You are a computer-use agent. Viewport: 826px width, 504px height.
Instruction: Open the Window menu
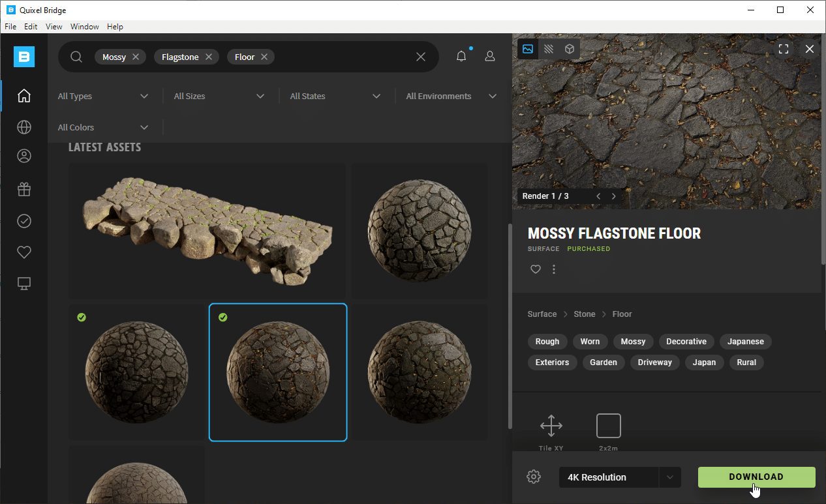pos(85,27)
